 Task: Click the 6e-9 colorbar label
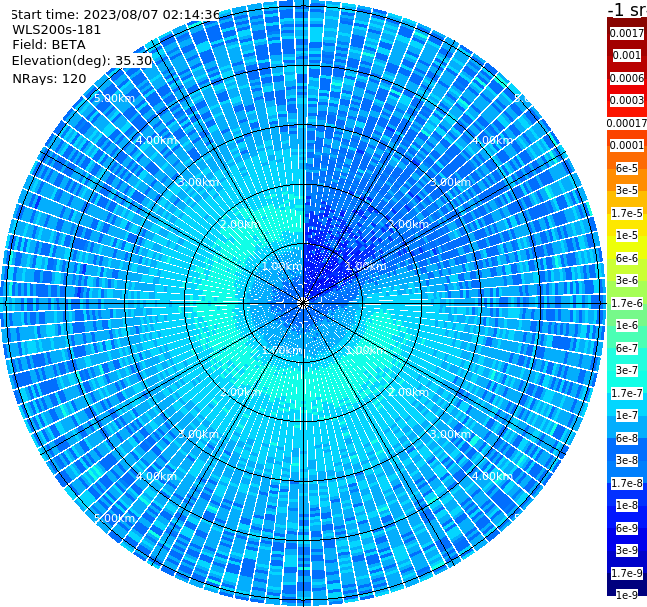(627, 528)
